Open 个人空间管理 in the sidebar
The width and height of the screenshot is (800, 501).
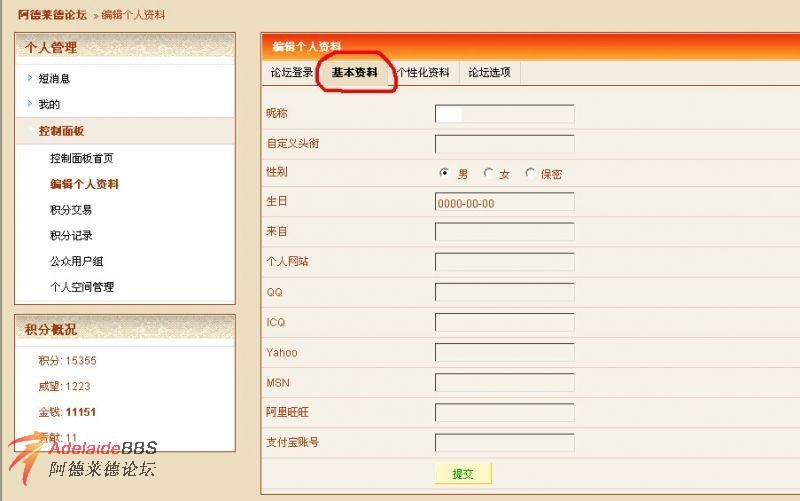(x=81, y=287)
